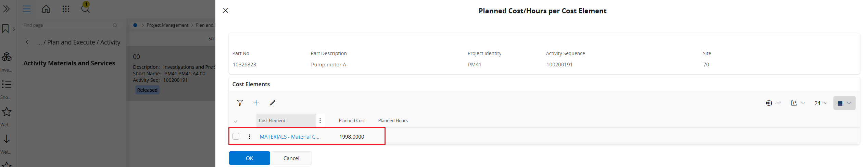Click the OK button
Image resolution: width=868 pixels, height=167 pixels.
point(249,158)
